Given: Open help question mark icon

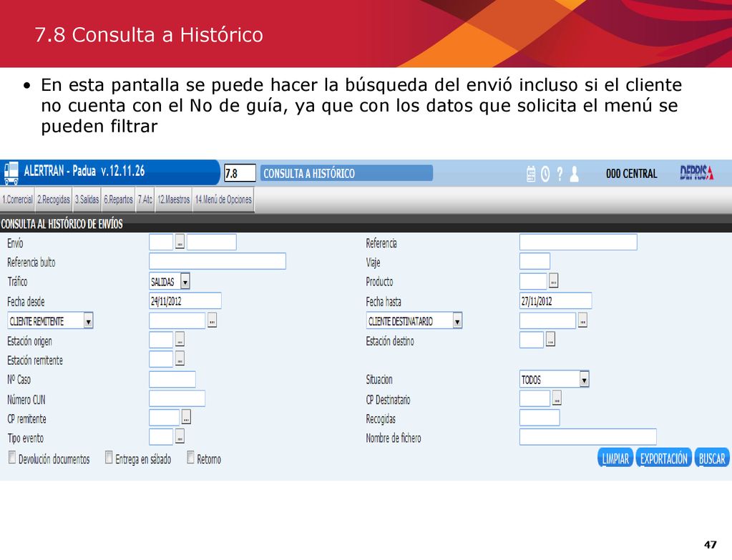Looking at the screenshot, I should click(x=560, y=174).
